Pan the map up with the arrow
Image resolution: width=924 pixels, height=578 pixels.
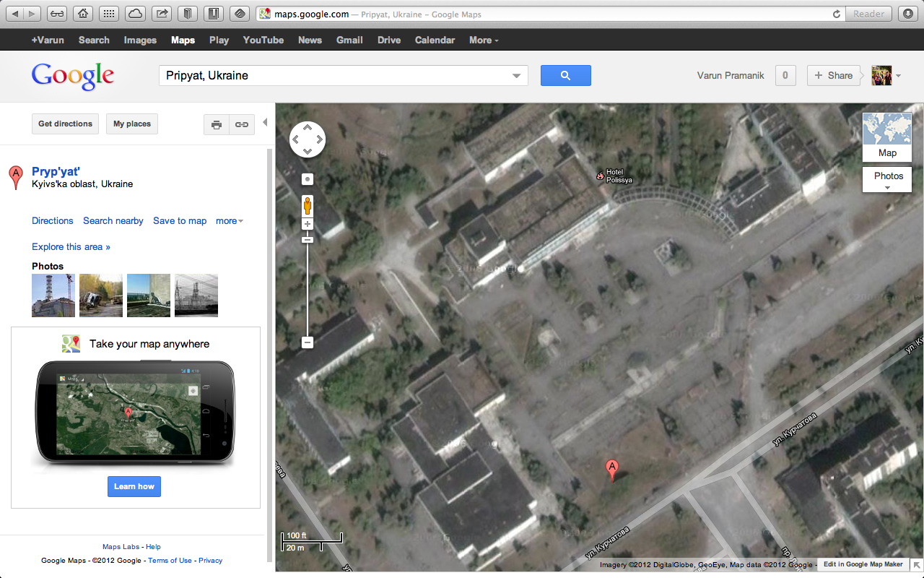pos(308,128)
